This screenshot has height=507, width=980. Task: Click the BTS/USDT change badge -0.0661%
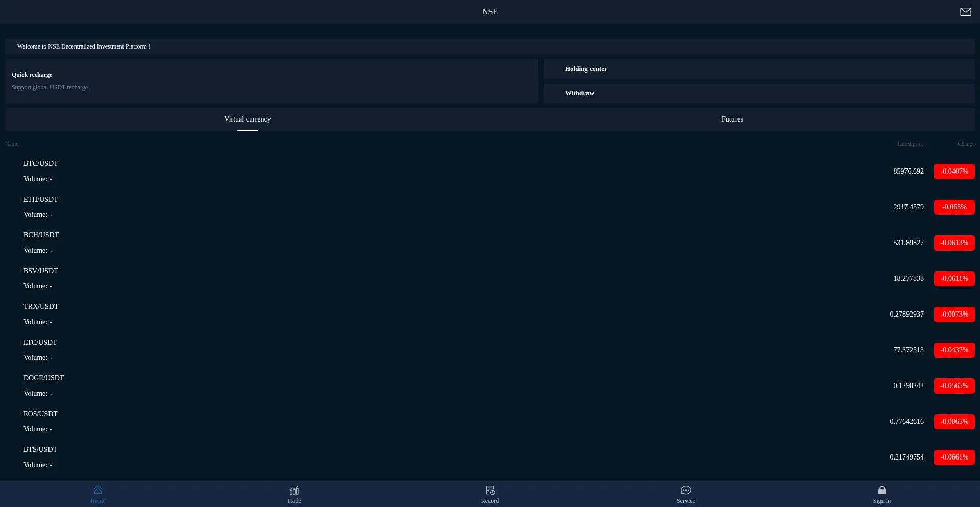[954, 457]
